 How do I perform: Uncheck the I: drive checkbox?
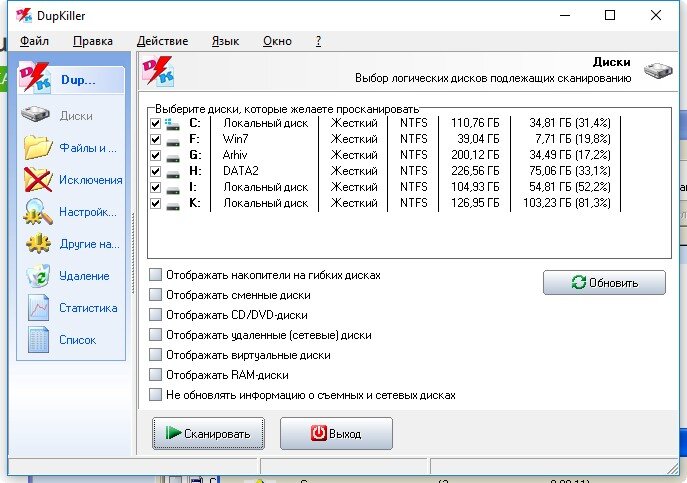coord(155,188)
